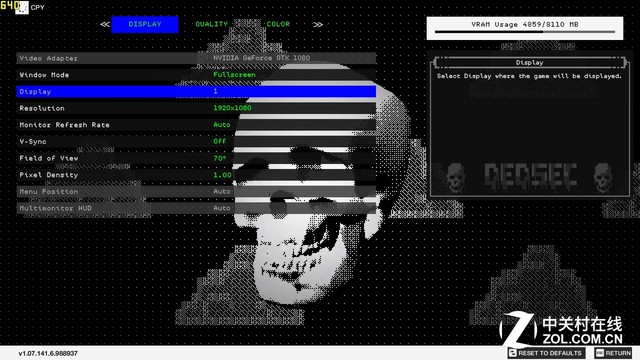Click the FPS counter overlay icon
640x360 pixels.
click(22, 7)
